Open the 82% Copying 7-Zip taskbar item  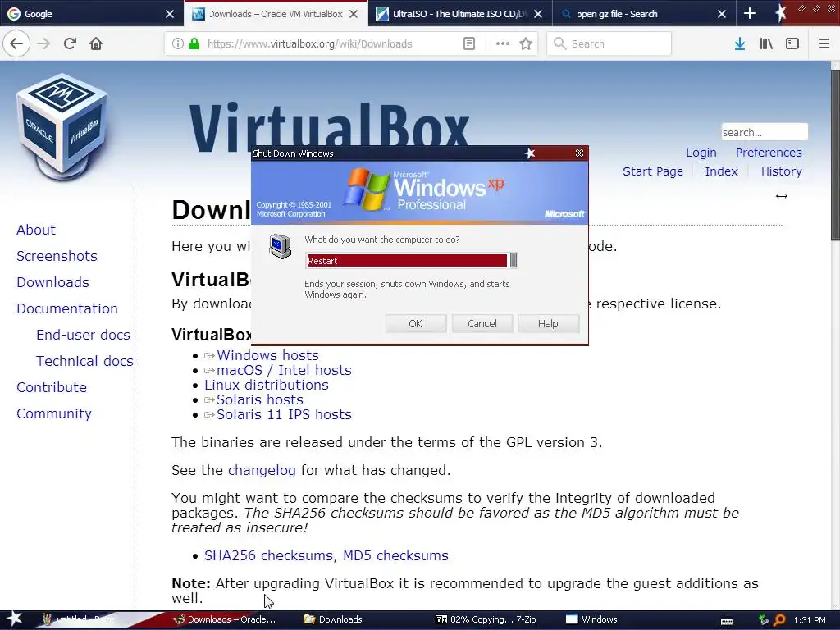coord(486,619)
